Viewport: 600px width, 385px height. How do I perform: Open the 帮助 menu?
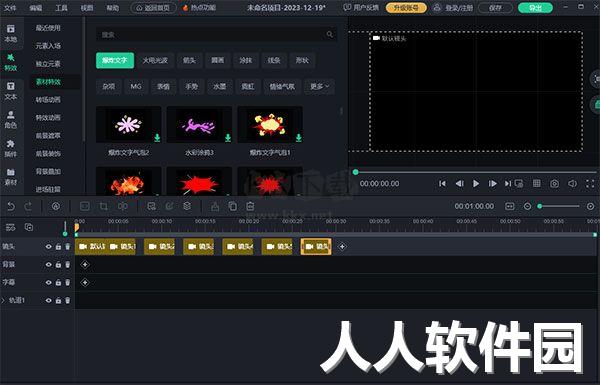click(x=112, y=8)
